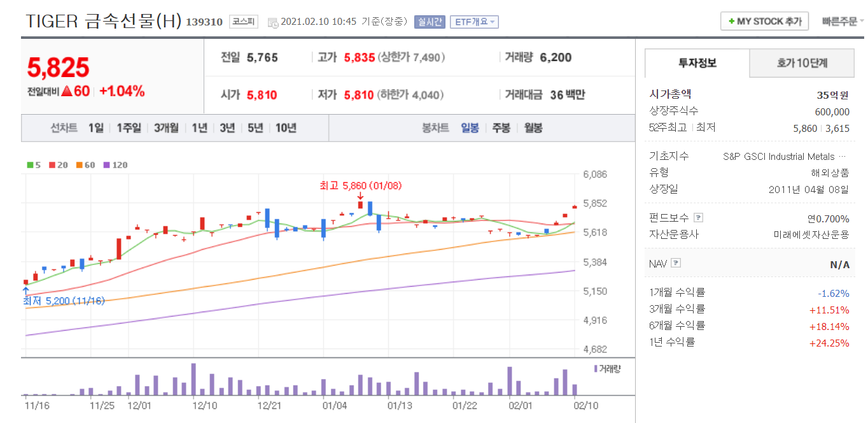Select the 일봉 daily candle chart
Viewport: 868px width, 423px height.
[470, 128]
